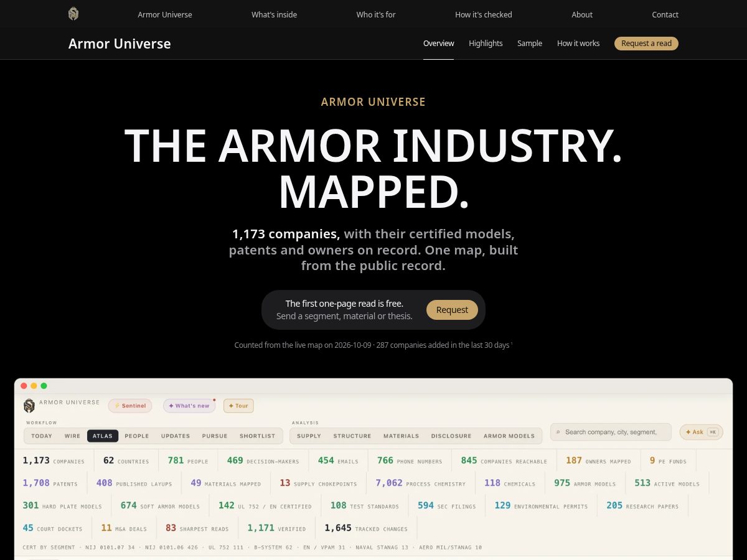Click the 83 SHARPEST READS stat
This screenshot has width=747, height=560.
click(197, 528)
